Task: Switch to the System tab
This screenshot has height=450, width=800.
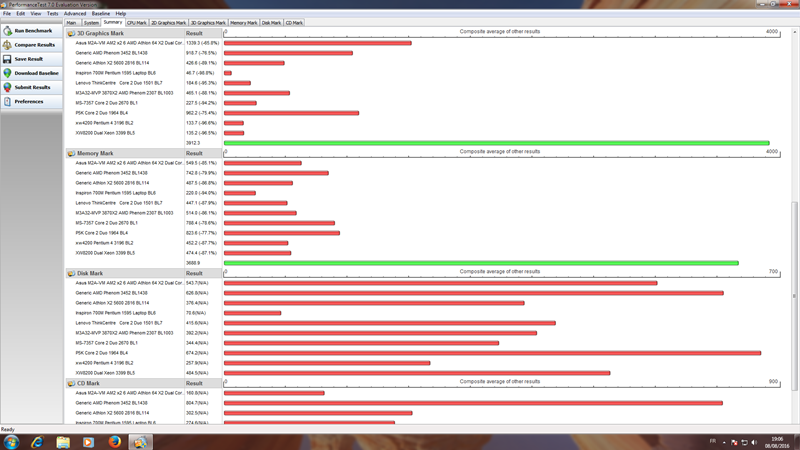Action: point(91,23)
